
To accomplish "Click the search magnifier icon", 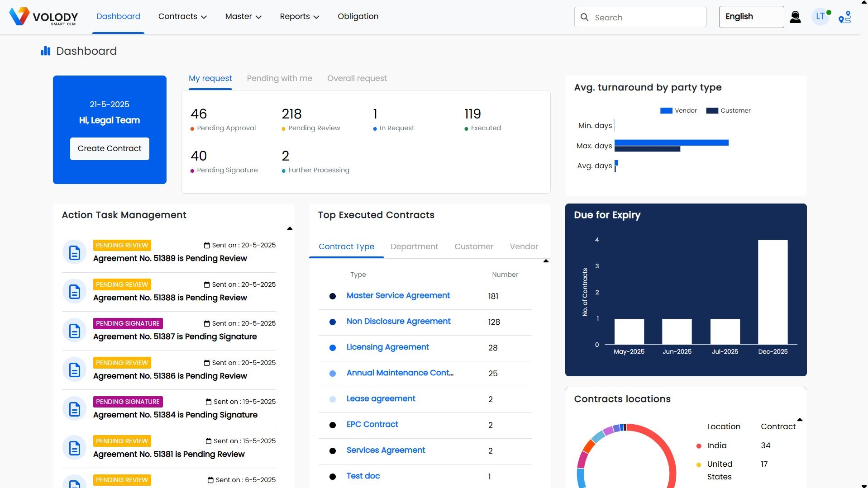I will pyautogui.click(x=584, y=17).
